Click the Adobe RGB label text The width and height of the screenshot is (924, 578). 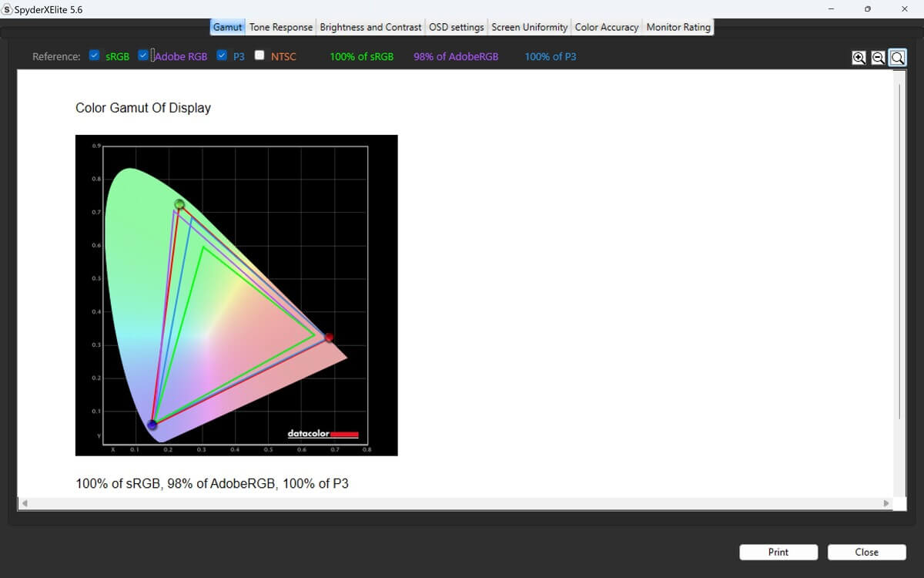click(x=181, y=56)
